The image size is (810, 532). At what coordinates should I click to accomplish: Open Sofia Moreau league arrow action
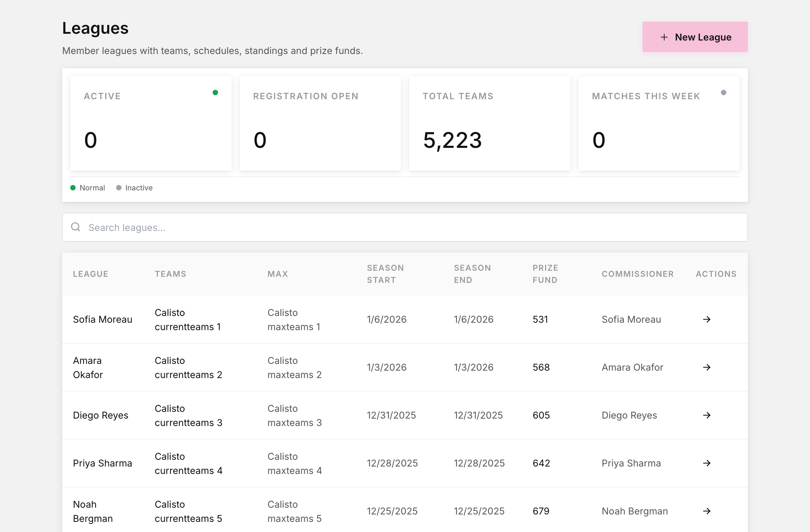click(x=706, y=319)
